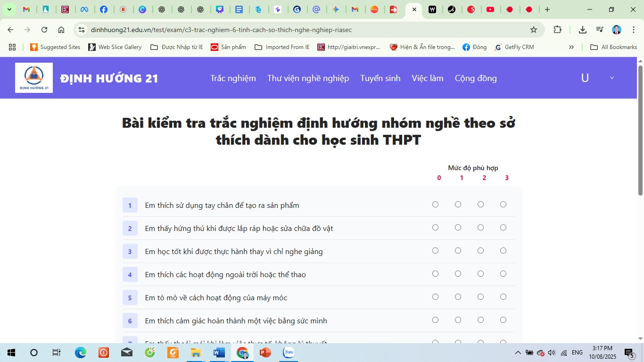The height and width of the screenshot is (362, 644).
Task: Click the Định Hướng 21 logo
Action: coord(34,78)
